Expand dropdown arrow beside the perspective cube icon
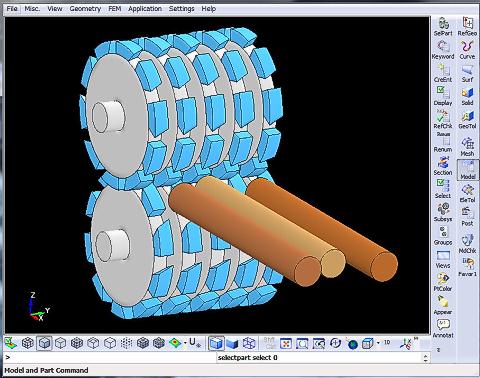This screenshot has width=480, height=378. [x=378, y=342]
